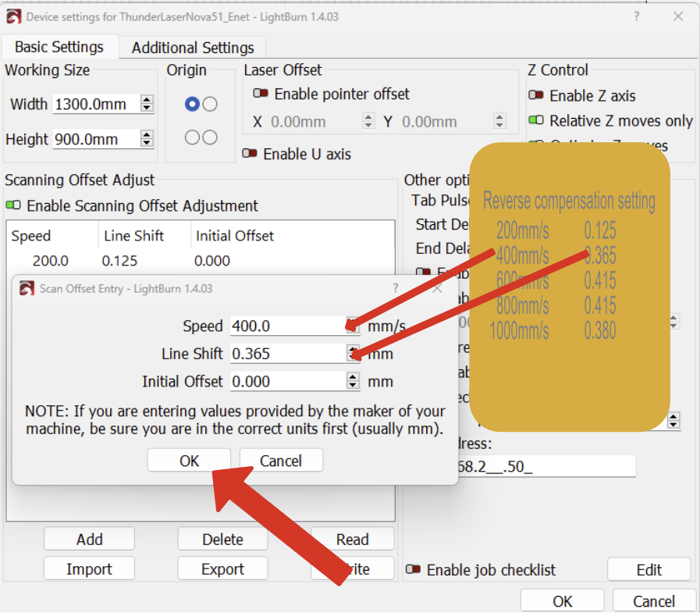Image resolution: width=700 pixels, height=613 pixels.
Task: Click Laser Offset Y value field
Action: 446,122
